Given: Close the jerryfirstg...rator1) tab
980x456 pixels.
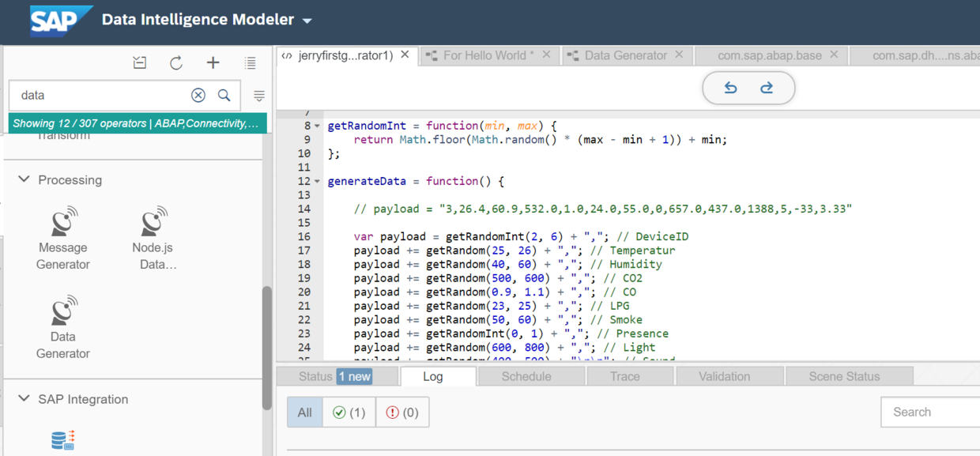Looking at the screenshot, I should click(405, 55).
